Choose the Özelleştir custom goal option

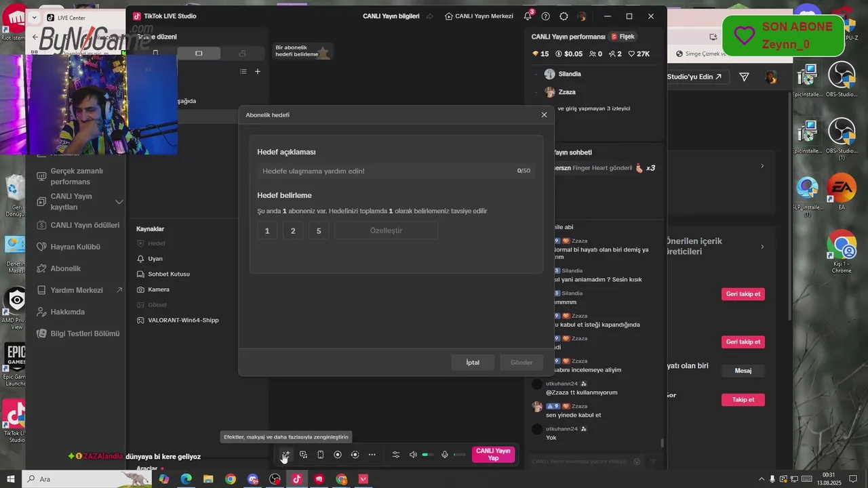pos(386,231)
